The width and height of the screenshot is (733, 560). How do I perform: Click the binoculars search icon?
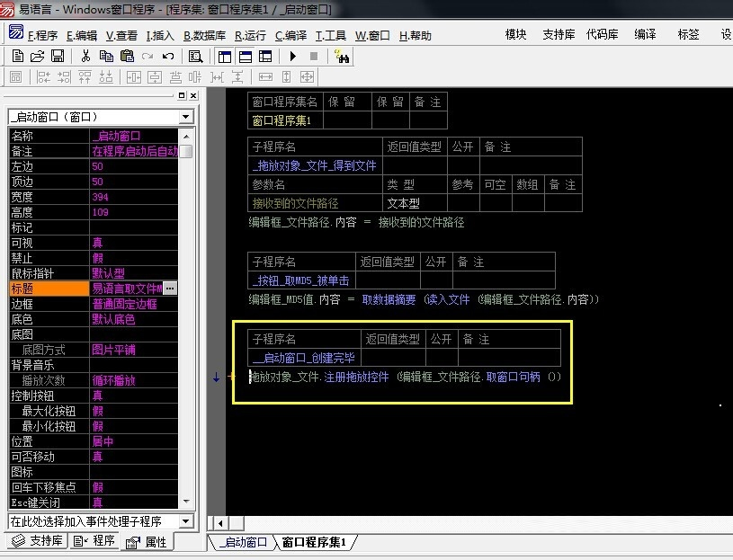[x=342, y=57]
